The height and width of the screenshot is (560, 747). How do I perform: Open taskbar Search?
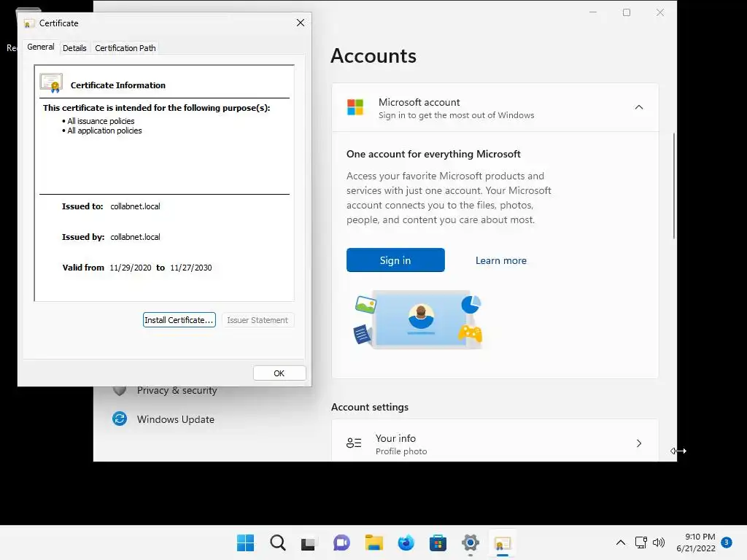coord(278,542)
